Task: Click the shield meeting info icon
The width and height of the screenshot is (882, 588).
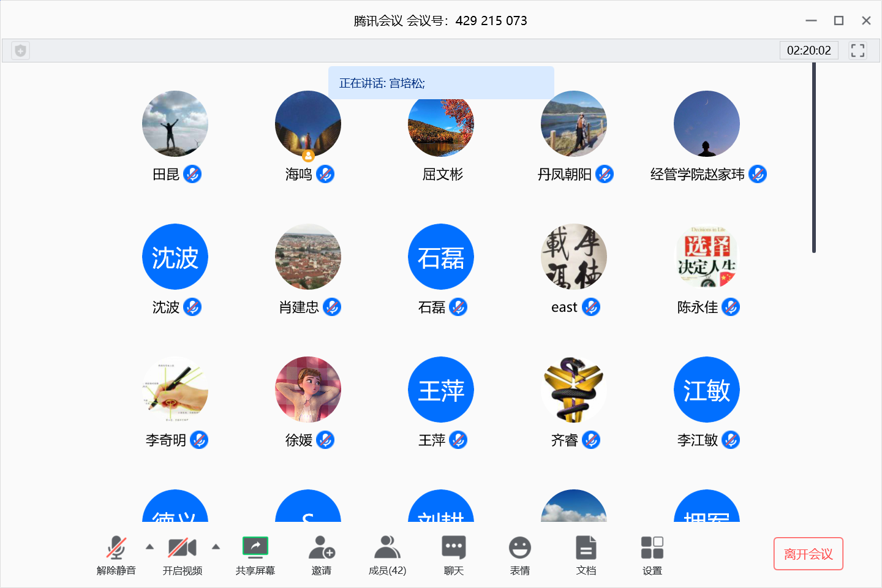Action: [20, 51]
